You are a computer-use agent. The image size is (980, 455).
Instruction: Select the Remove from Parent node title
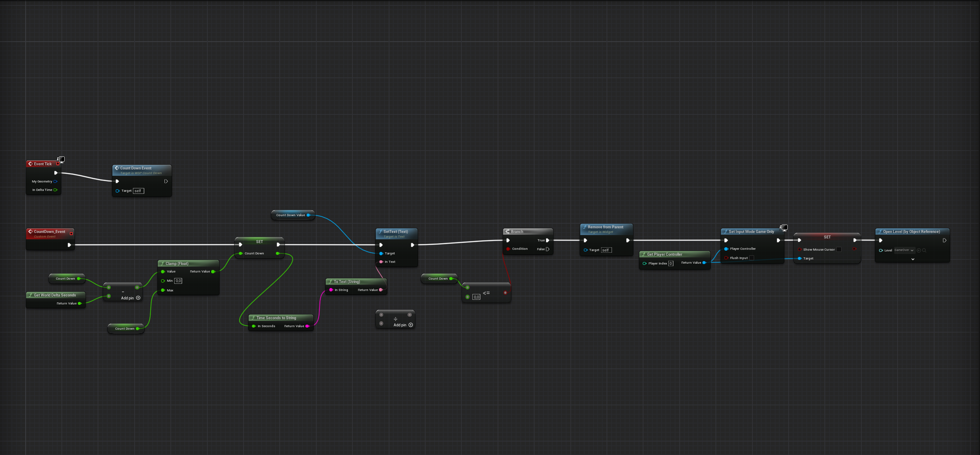pyautogui.click(x=605, y=227)
